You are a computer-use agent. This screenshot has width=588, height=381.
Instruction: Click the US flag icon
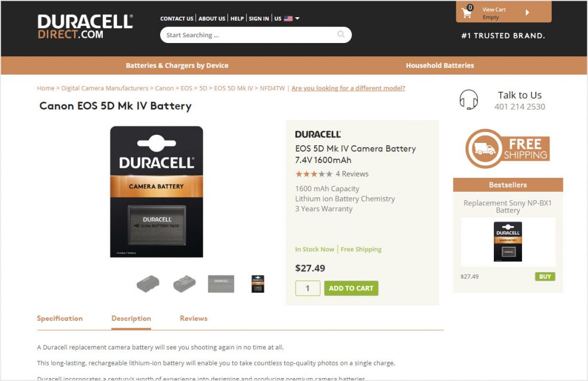point(288,18)
